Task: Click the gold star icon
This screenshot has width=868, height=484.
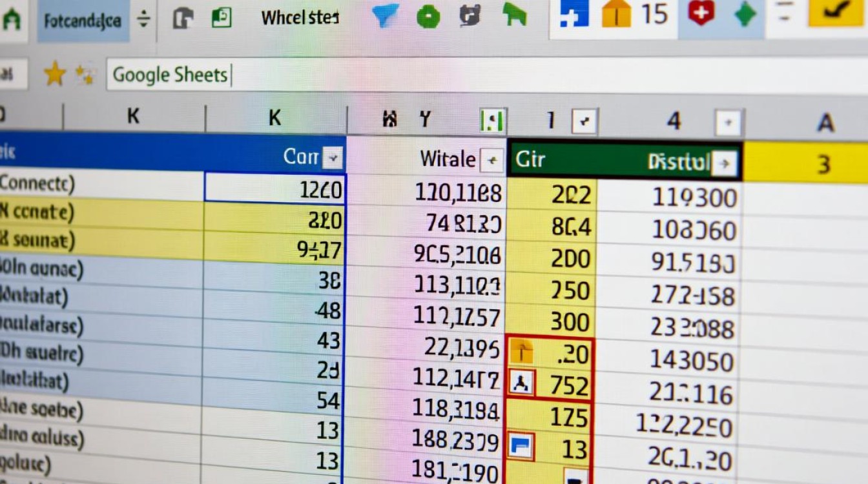Action: (55, 76)
